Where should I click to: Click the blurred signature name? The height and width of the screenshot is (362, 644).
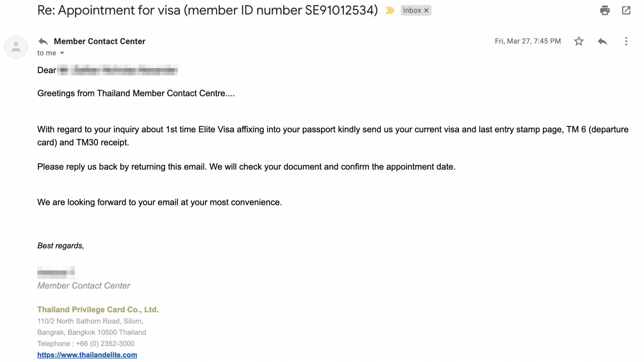click(56, 273)
